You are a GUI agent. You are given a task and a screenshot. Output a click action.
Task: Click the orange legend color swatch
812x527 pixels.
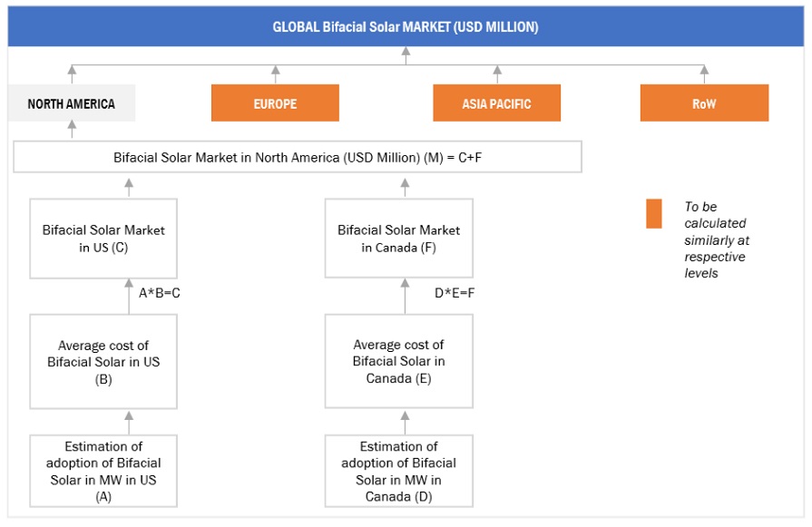pos(653,214)
